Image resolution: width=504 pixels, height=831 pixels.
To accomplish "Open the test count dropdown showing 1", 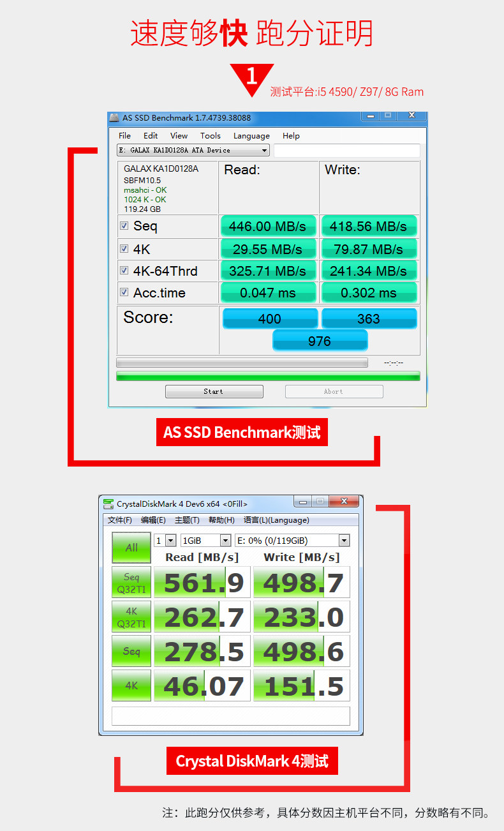I will pos(165,541).
